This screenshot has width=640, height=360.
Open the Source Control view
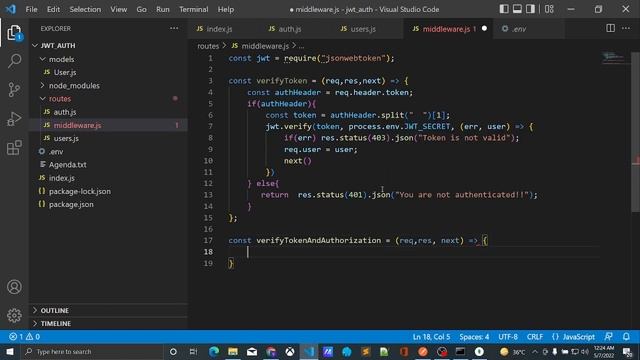tap(14, 89)
